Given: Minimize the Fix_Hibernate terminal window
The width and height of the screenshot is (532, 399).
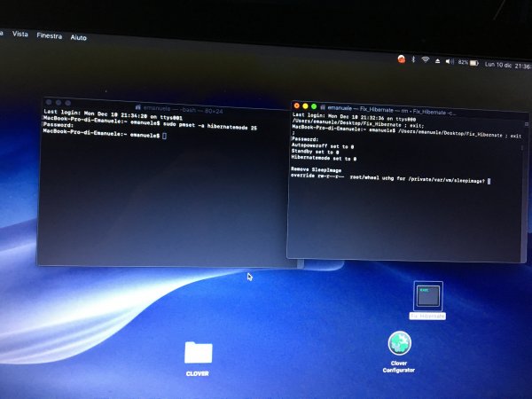Looking at the screenshot, I should coord(305,106).
